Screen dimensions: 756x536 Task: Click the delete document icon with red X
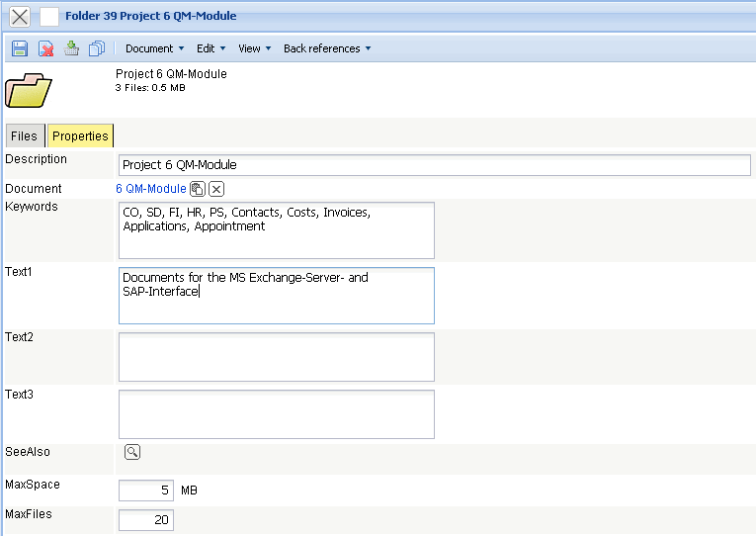(x=45, y=48)
